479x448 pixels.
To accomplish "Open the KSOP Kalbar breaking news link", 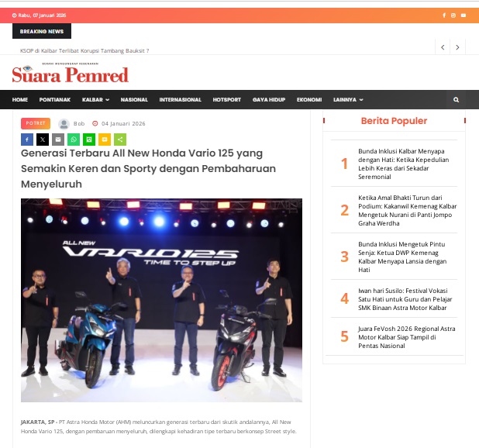I will 84,50.
